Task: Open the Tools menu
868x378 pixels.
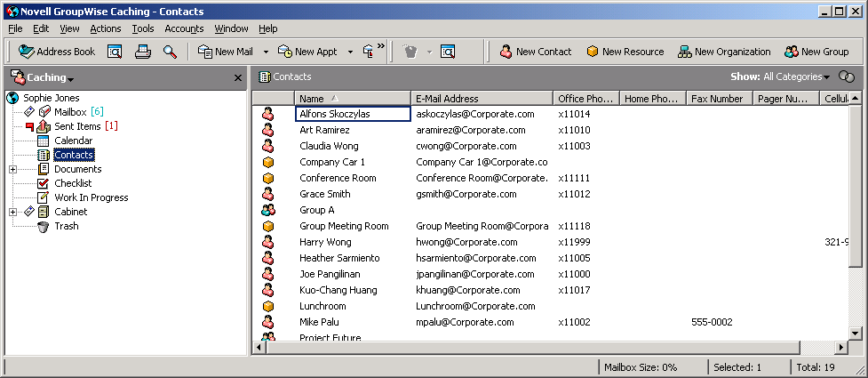Action: [143, 28]
